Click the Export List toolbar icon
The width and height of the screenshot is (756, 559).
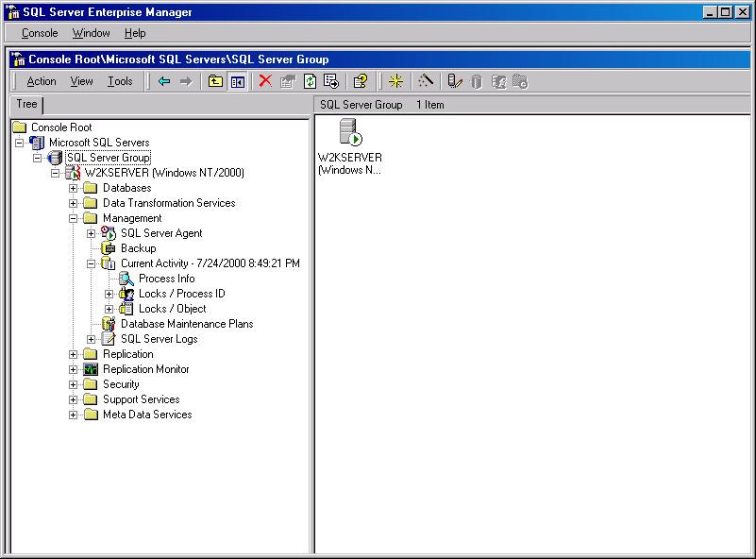[330, 81]
